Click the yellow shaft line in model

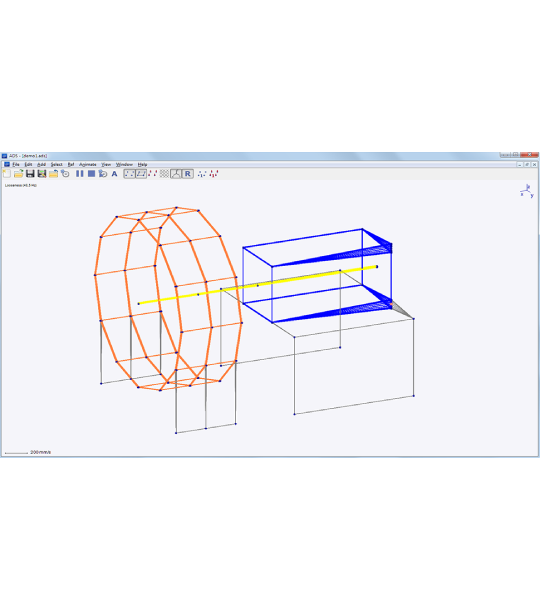(258, 285)
